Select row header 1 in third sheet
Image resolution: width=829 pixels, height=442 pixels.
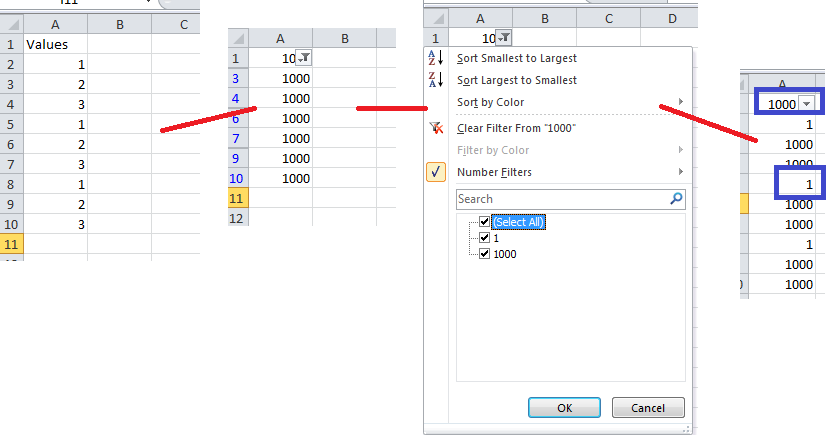(436, 38)
